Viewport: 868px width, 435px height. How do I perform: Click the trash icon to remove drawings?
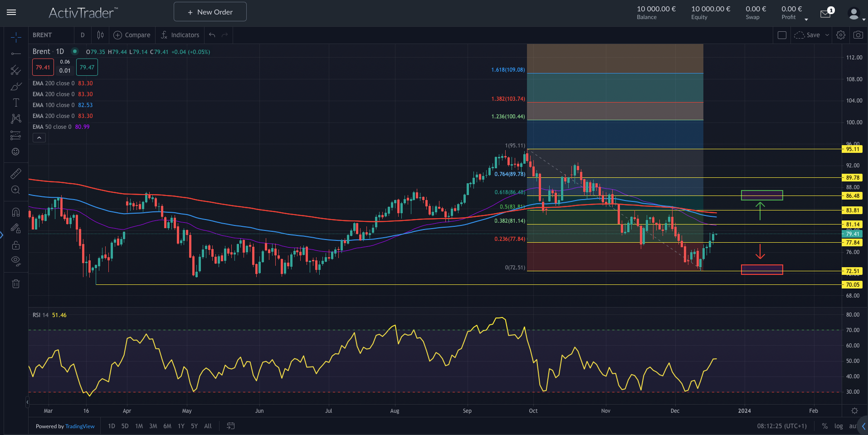point(15,284)
